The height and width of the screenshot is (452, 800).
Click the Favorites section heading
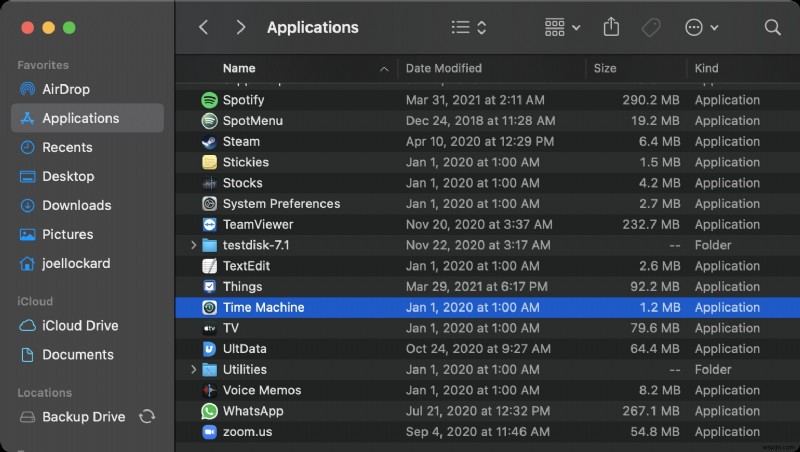click(x=43, y=65)
